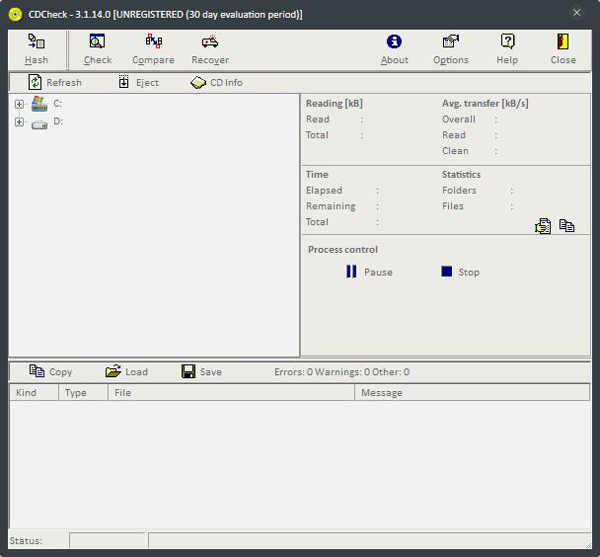The image size is (600, 557).
Task: Sort by the Type column
Action: point(83,393)
